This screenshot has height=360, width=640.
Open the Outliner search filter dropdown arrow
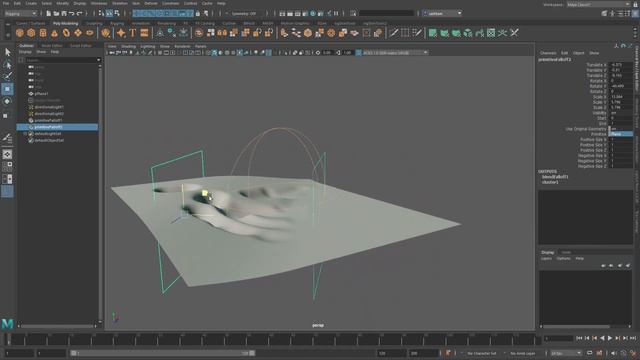click(x=98, y=60)
